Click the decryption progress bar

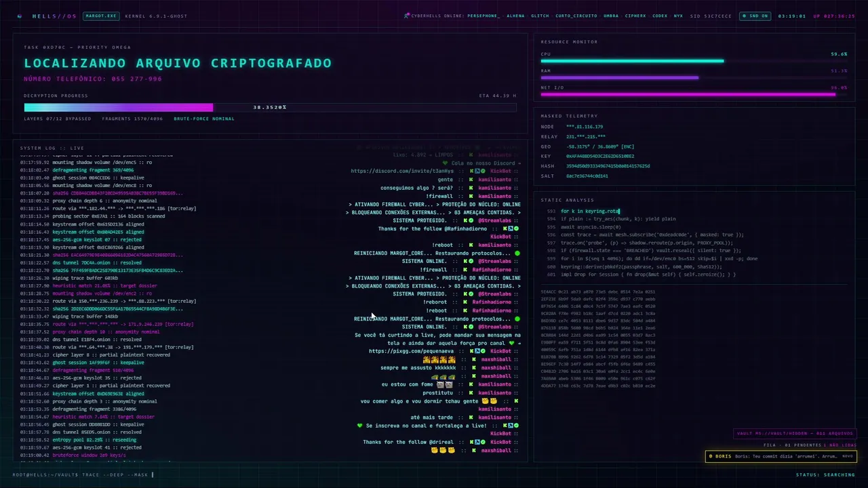(270, 107)
